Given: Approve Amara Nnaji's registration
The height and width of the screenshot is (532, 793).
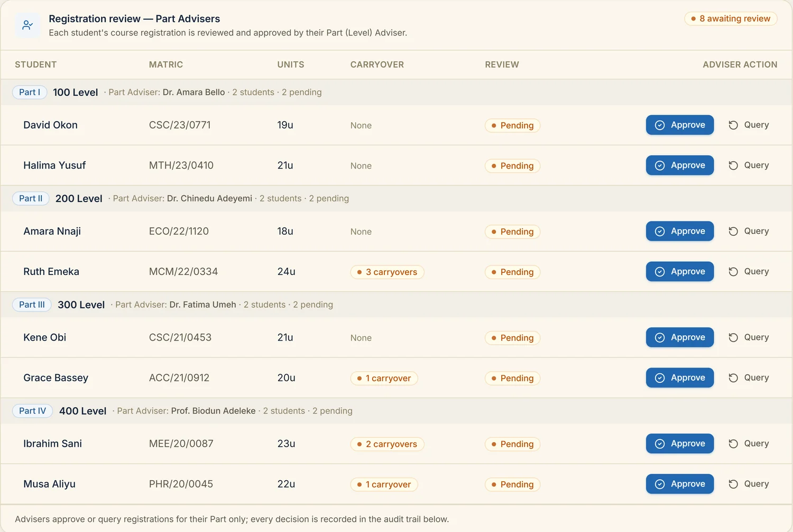Looking at the screenshot, I should (680, 231).
